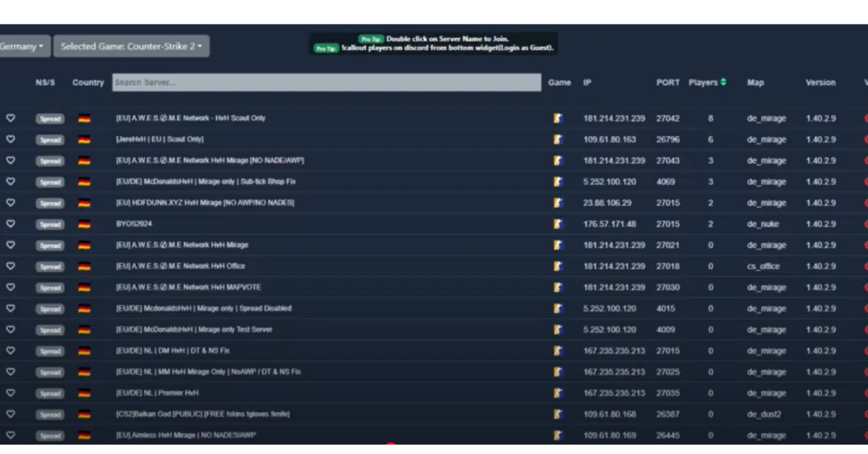Click the de_nuke map cell
The height and width of the screenshot is (454, 868).
coord(763,224)
